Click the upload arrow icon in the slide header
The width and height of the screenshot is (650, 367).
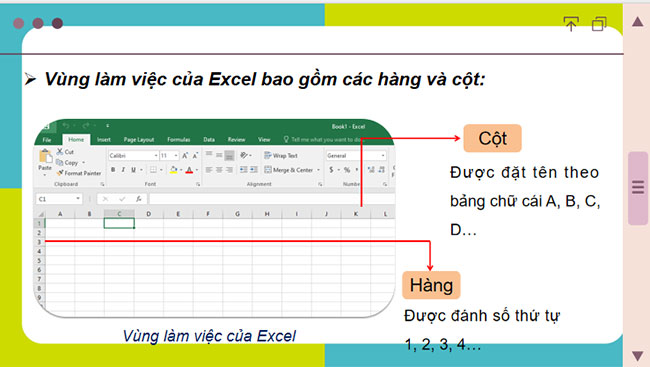coord(571,24)
